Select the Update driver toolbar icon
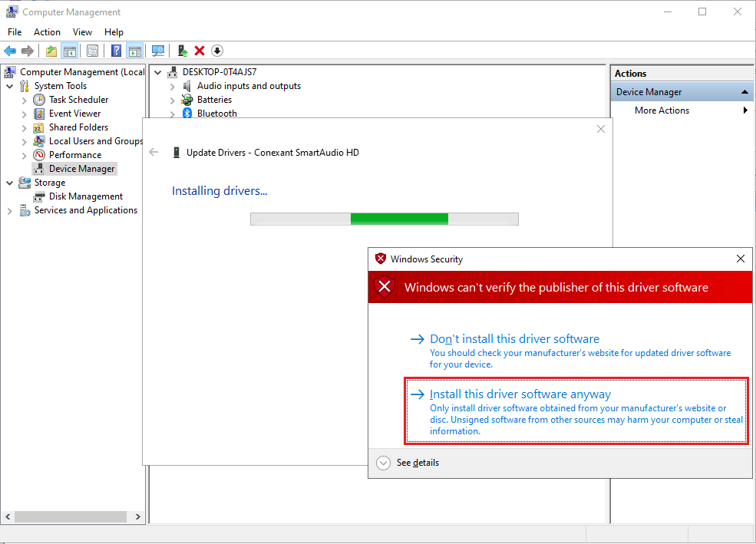Viewport: 756px width, 544px height. point(182,51)
